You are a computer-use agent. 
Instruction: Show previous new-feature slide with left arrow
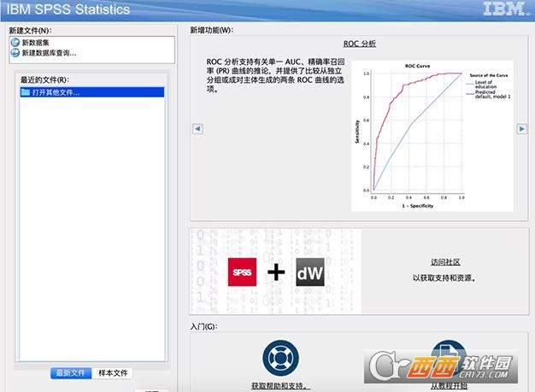pos(197,129)
